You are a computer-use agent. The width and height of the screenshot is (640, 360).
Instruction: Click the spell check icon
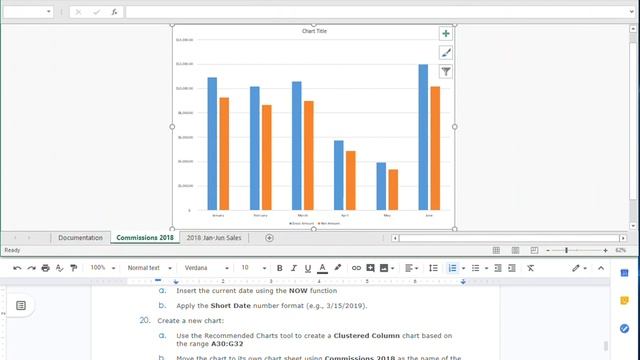coord(60,268)
